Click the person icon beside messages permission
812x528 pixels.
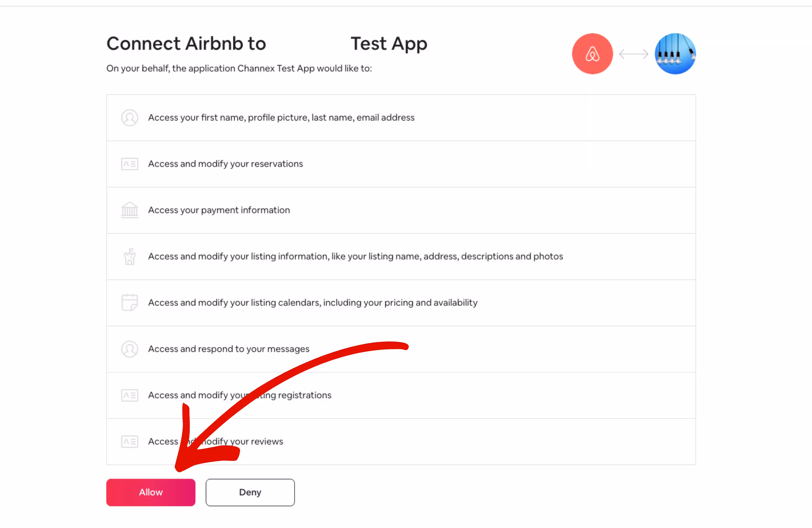(x=130, y=349)
